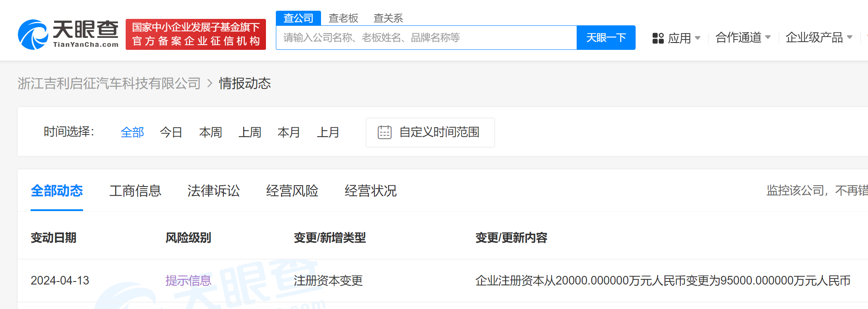Open the 工商信息 tab
This screenshot has width=868, height=309.
135,191
